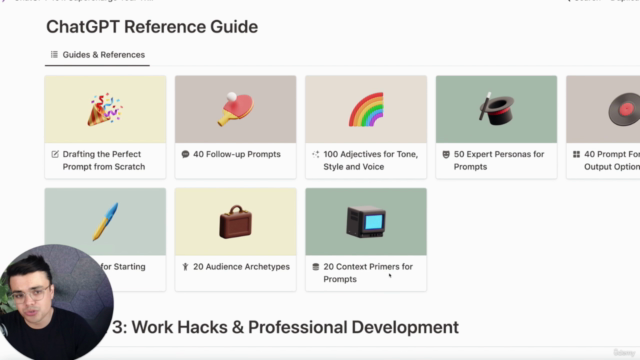The height and width of the screenshot is (360, 640).
Task: Open 100 Adjectives for Tone, Style and Voice
Action: pyautogui.click(x=371, y=160)
